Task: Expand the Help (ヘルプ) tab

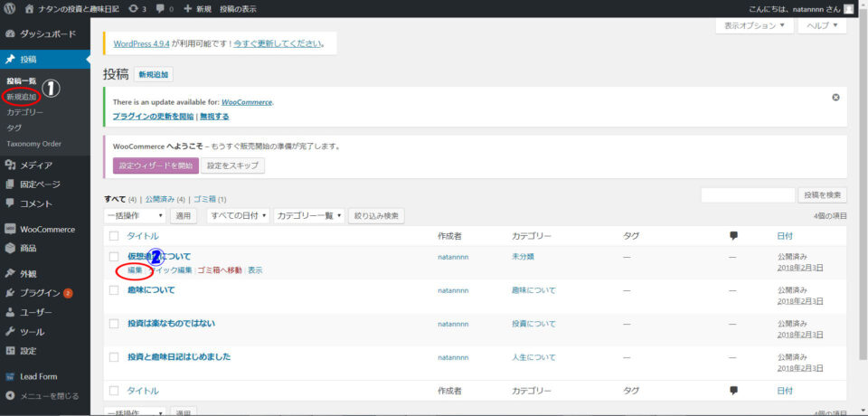Action: 822,25
